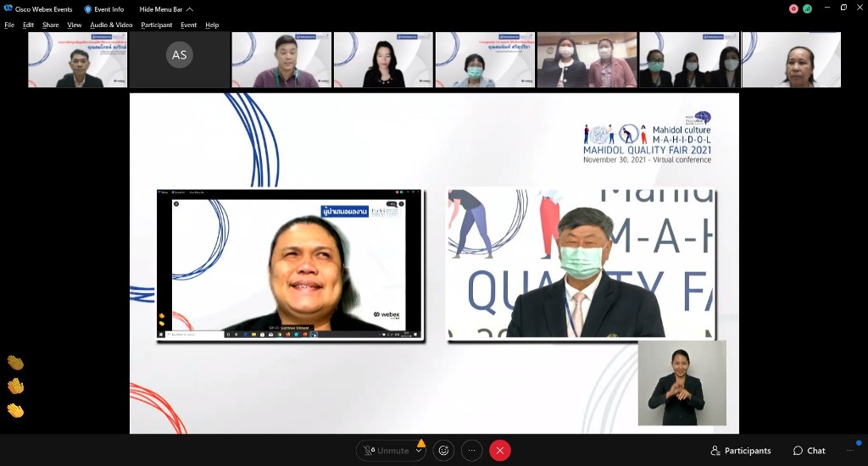Open the Participant menu

[x=157, y=25]
